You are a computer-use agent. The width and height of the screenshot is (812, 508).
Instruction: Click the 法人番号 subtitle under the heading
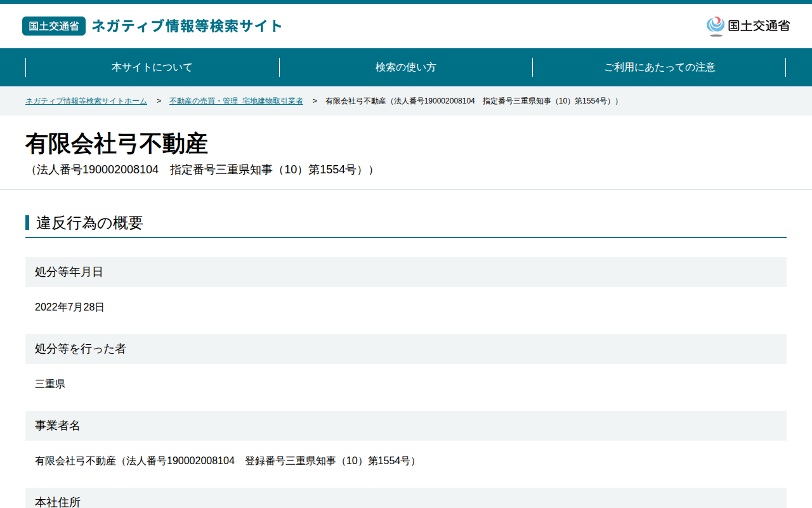[x=200, y=170]
